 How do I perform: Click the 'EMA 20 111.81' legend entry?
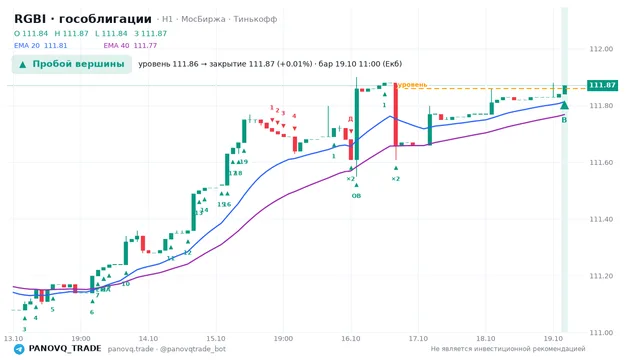point(40,46)
